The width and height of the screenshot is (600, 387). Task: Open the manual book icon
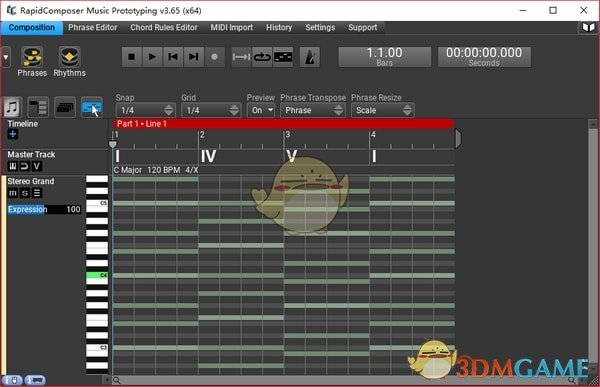point(588,27)
